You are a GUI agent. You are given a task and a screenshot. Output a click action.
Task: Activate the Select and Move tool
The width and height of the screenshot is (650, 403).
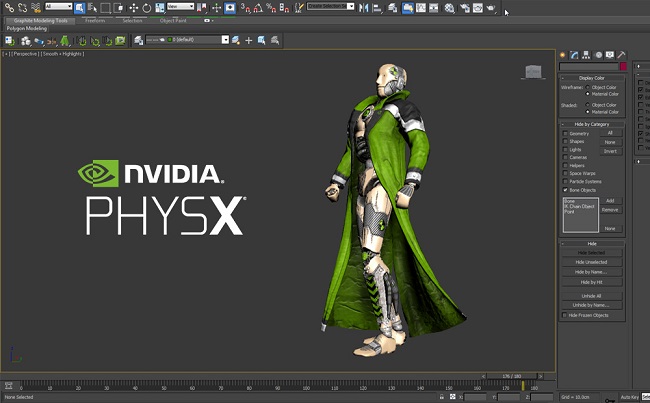click(x=133, y=7)
